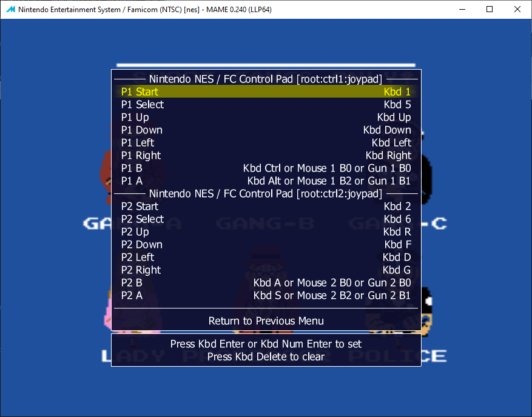Screen dimensions: 532x417
Task: Click Kbd A or Mouse 2 B0 binding
Action: coord(332,282)
